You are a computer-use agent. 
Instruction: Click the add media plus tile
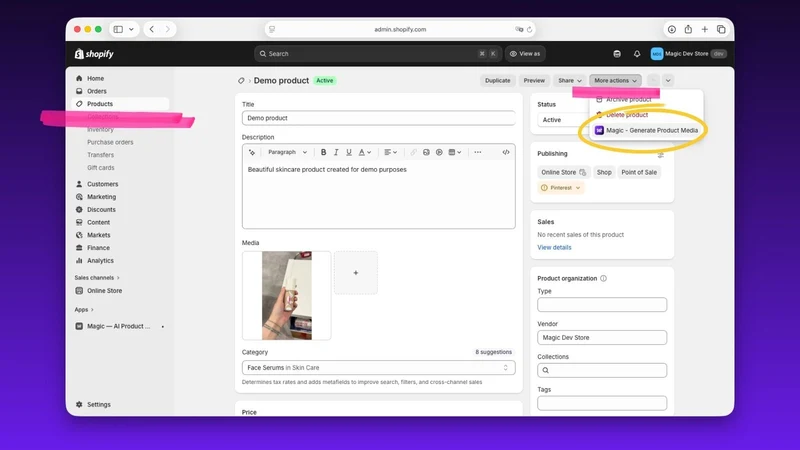356,273
